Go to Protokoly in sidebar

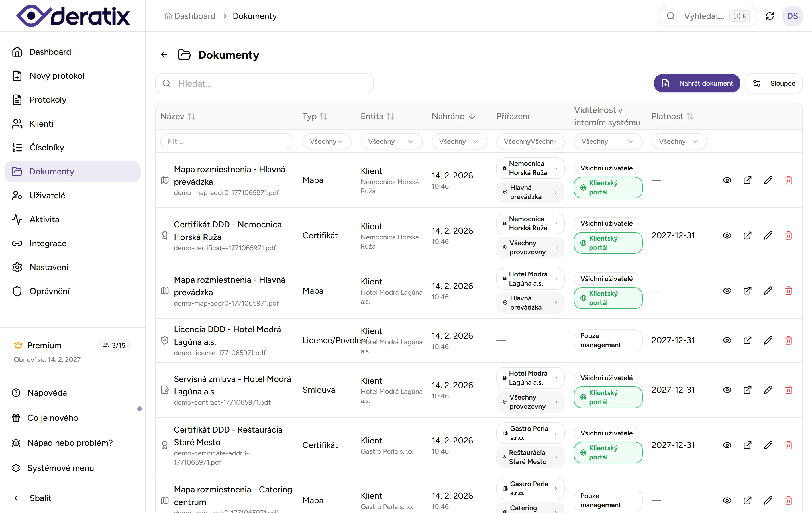tap(48, 100)
